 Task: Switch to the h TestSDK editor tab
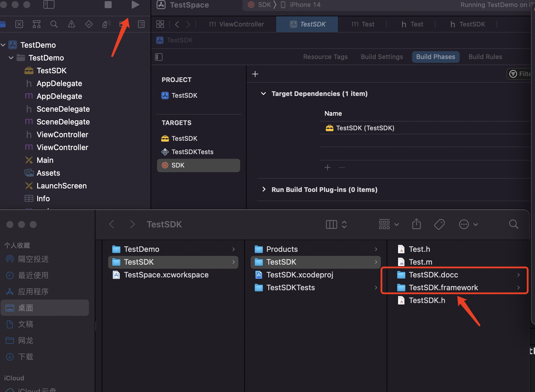(x=468, y=24)
